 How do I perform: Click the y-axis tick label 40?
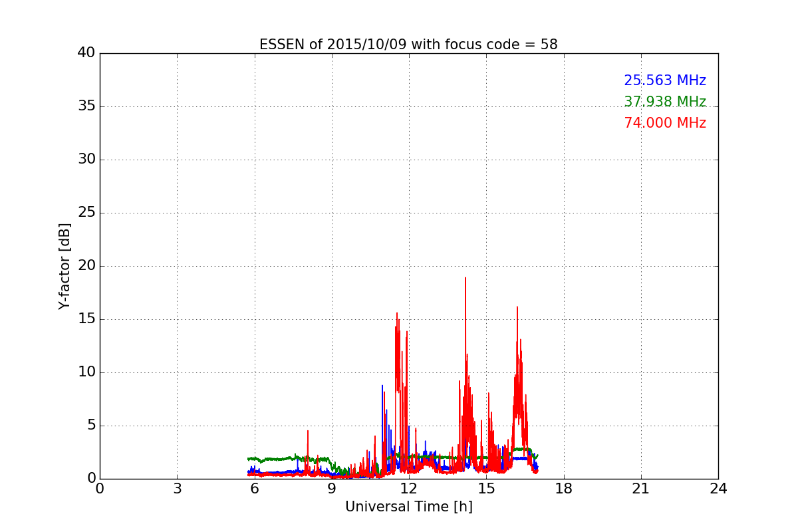click(x=86, y=53)
